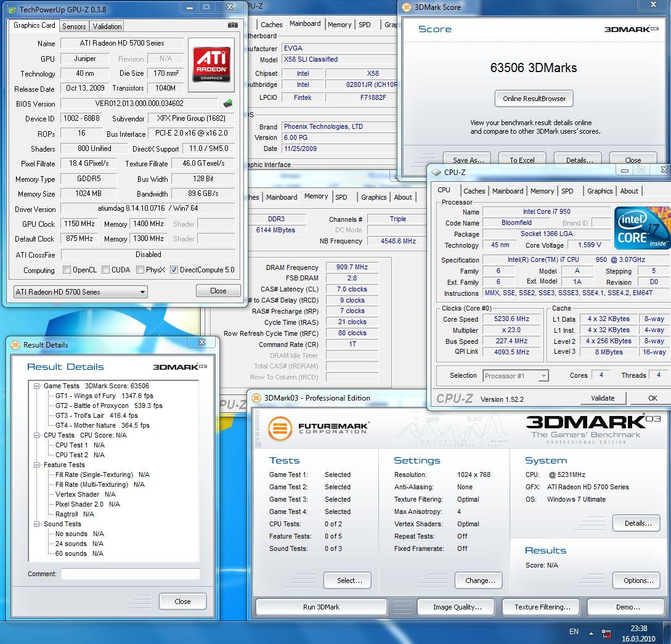Screen dimensions: 671x644
Task: Collapse the Sound Tests tree node
Action: tap(37, 524)
